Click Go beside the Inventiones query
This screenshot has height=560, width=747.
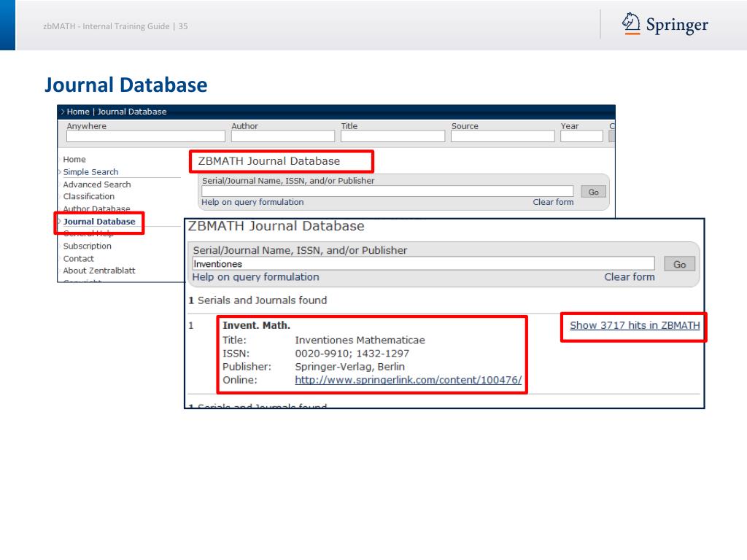click(680, 264)
